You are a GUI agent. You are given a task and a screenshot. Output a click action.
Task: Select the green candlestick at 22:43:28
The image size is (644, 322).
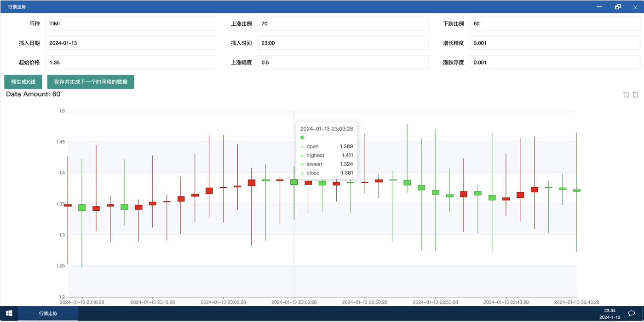(x=576, y=190)
